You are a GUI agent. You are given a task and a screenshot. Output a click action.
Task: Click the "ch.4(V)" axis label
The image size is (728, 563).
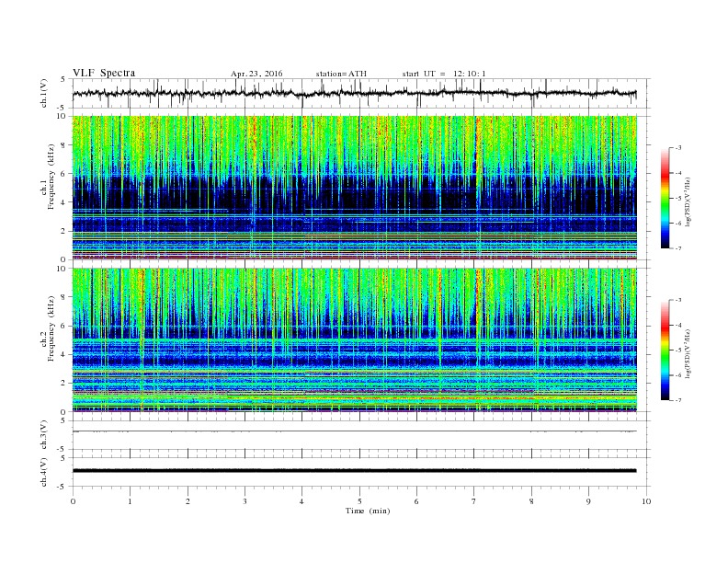44,472
